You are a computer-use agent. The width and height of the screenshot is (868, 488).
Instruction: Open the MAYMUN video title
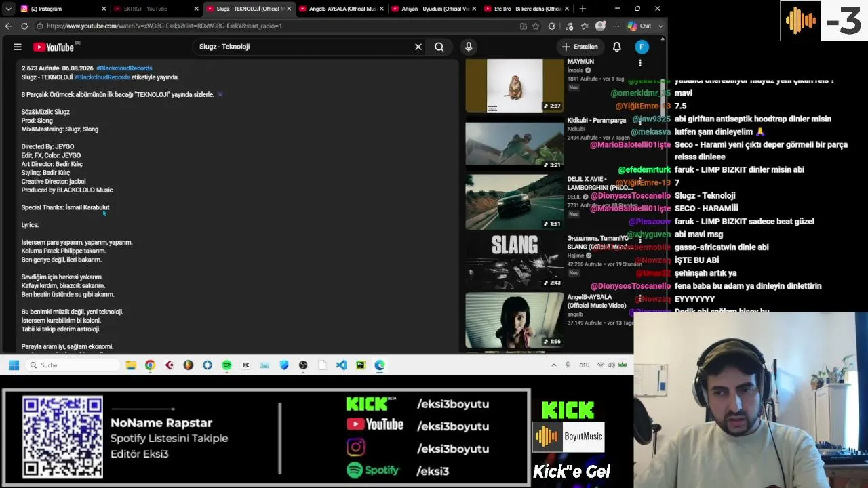coord(580,62)
